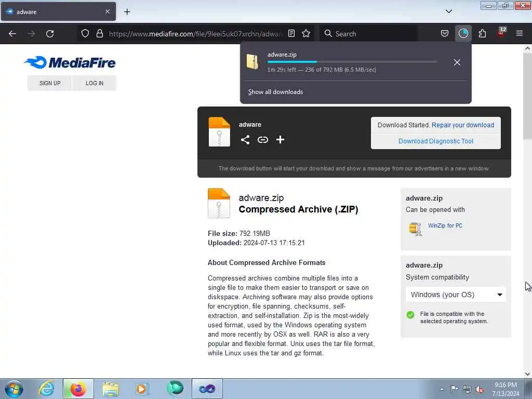The height and width of the screenshot is (399, 532).
Task: Click the scroll-up arrow of the page
Action: (527, 48)
